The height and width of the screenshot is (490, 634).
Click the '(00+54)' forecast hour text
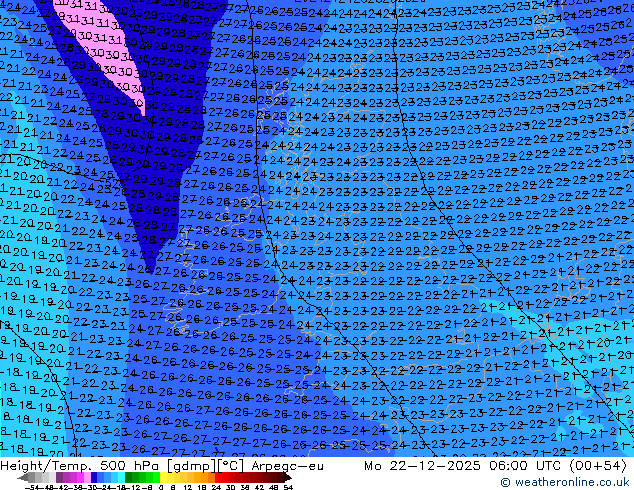click(598, 466)
